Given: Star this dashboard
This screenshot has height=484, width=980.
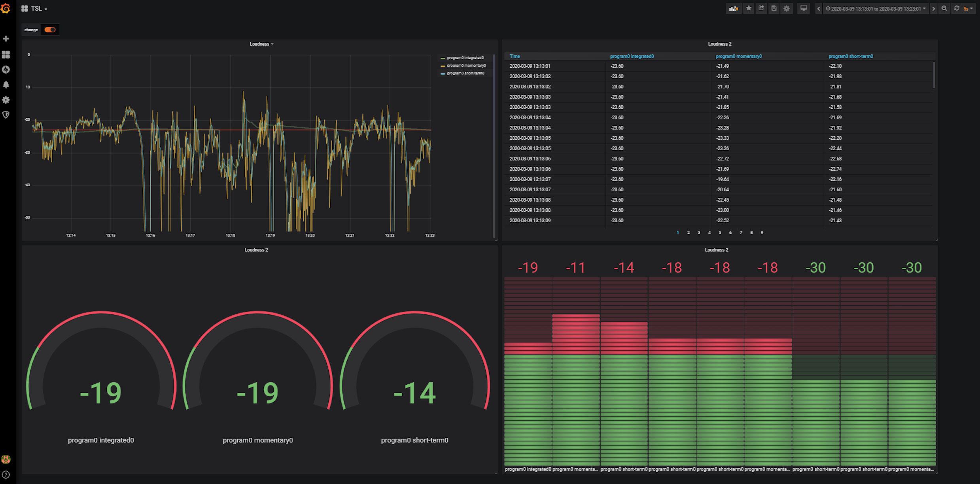Looking at the screenshot, I should pyautogui.click(x=749, y=8).
